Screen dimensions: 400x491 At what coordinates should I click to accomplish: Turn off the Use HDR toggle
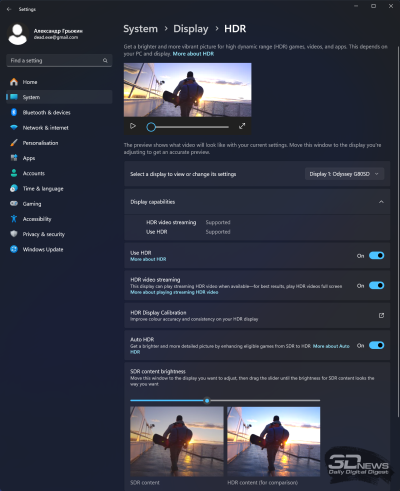tap(377, 256)
